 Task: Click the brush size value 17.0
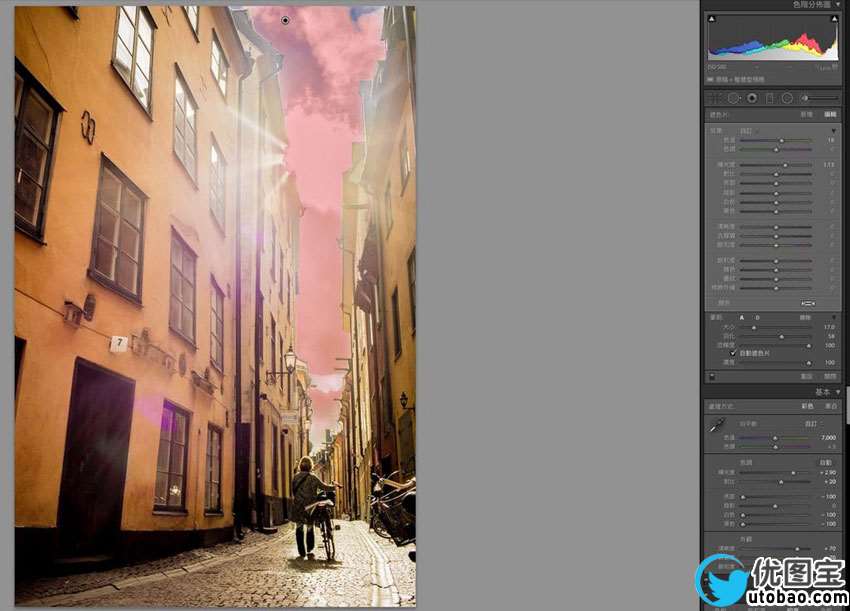tap(829, 327)
